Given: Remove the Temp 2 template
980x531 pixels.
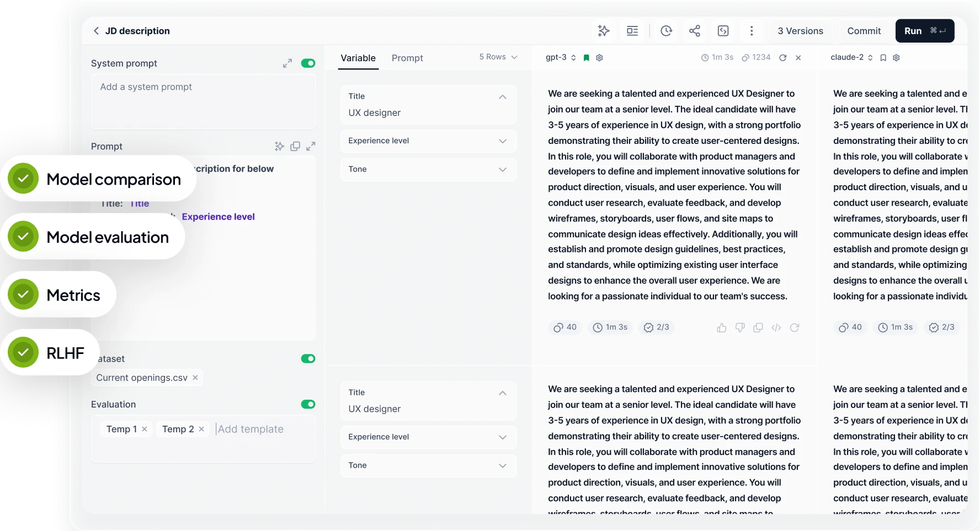Looking at the screenshot, I should tap(201, 429).
